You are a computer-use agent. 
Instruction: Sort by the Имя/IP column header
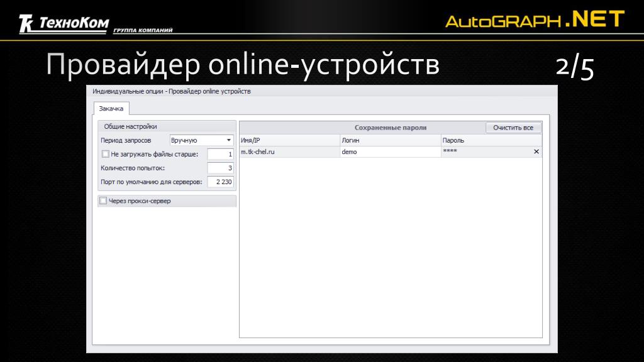(289, 140)
